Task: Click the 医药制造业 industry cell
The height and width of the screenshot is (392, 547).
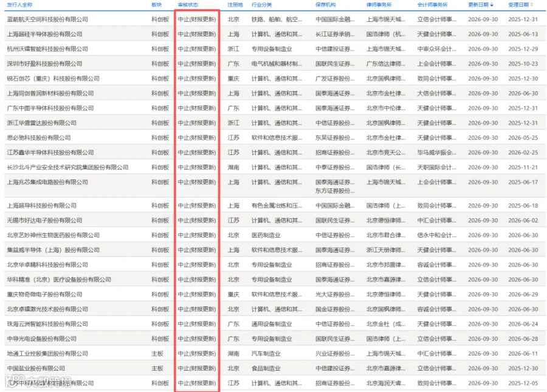Action: point(266,235)
